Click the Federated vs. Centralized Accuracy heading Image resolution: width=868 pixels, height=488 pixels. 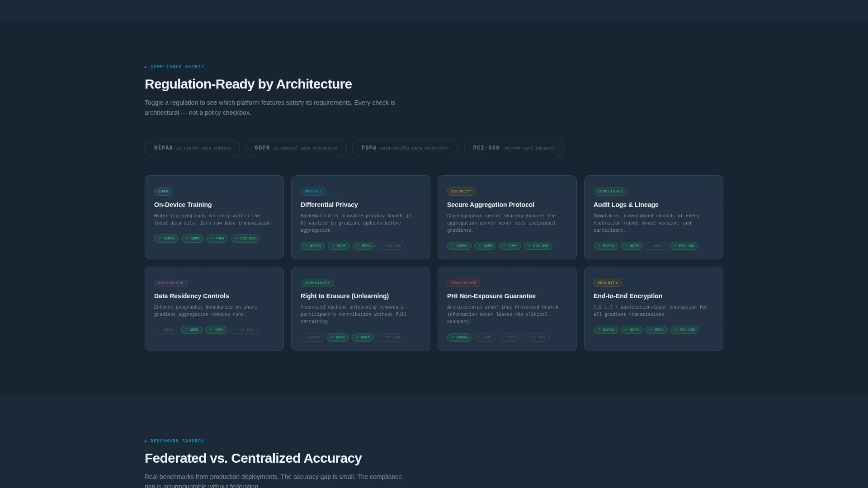tap(253, 458)
